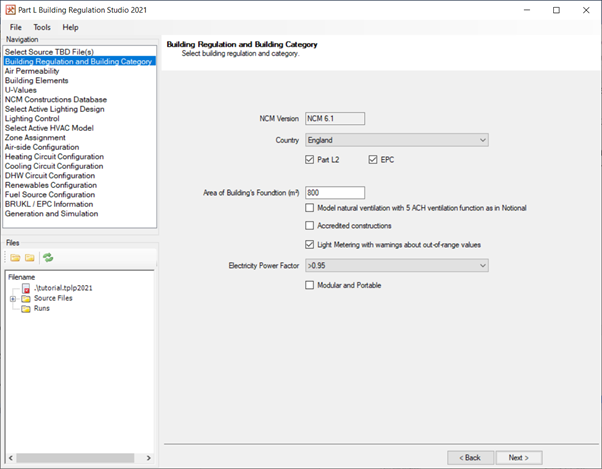Click the open folder icon in Files toolbar
This screenshot has width=602, height=469.
15,258
